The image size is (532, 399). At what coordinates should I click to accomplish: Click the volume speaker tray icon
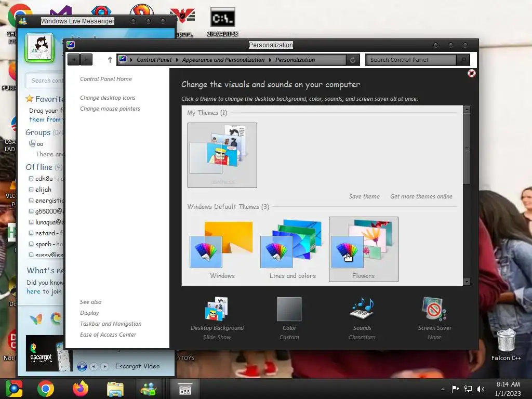click(481, 389)
